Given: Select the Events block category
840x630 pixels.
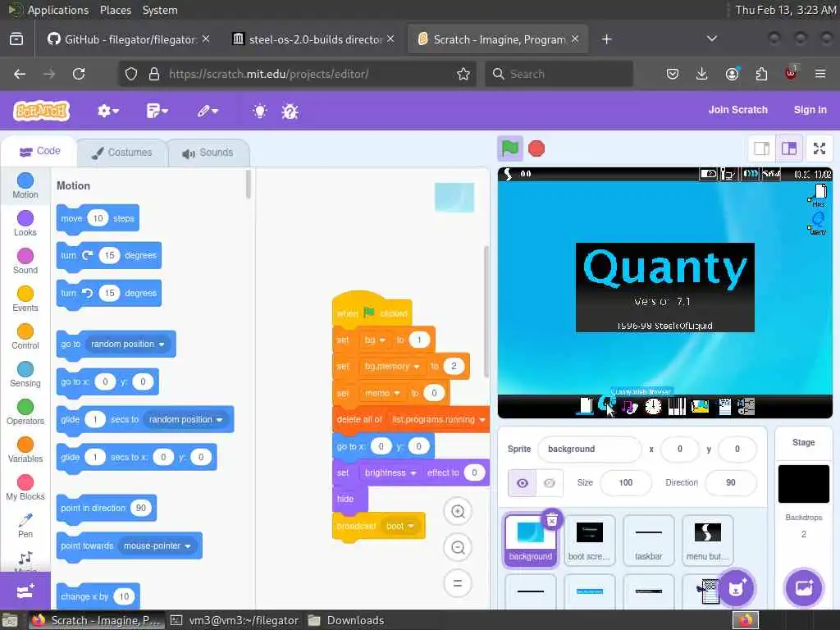Looking at the screenshot, I should coord(25,299).
